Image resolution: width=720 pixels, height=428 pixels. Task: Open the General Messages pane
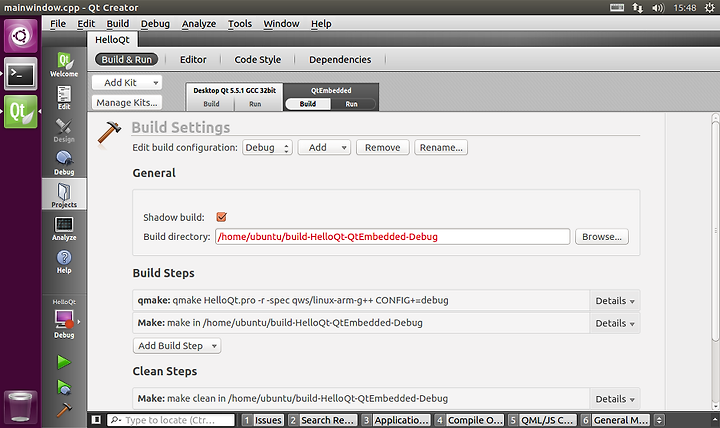pos(615,420)
